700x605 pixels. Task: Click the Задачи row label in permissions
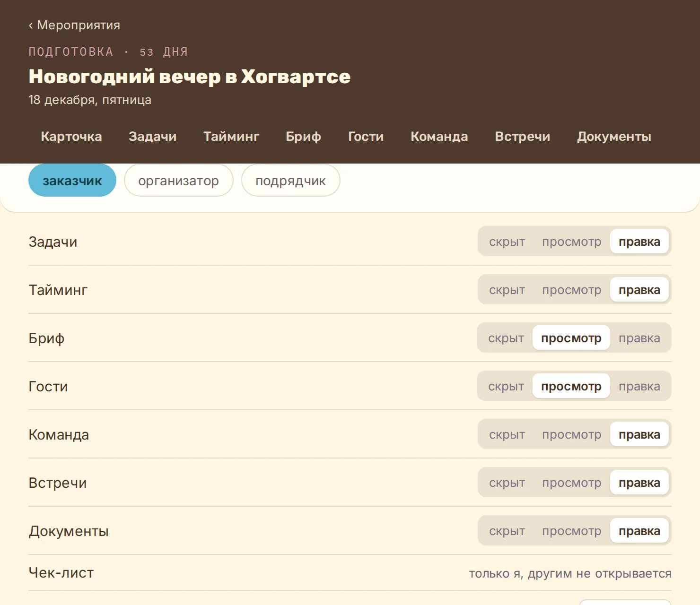[53, 242]
